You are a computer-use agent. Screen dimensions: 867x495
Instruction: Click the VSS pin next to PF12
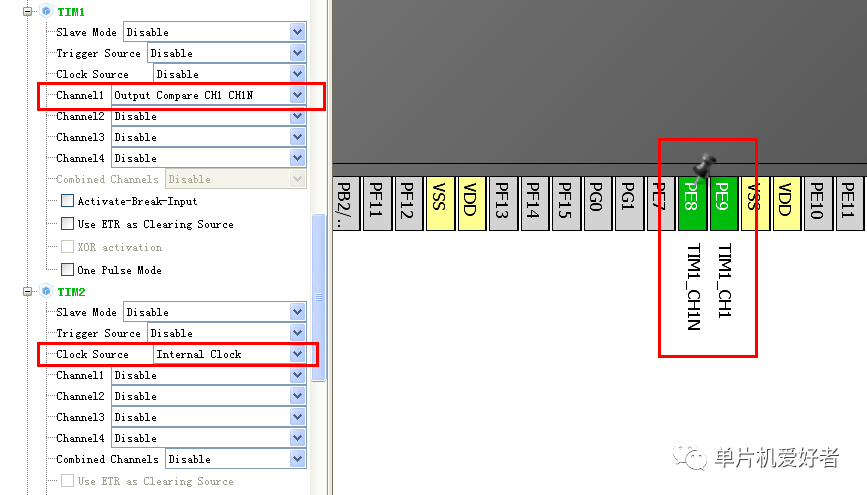440,203
